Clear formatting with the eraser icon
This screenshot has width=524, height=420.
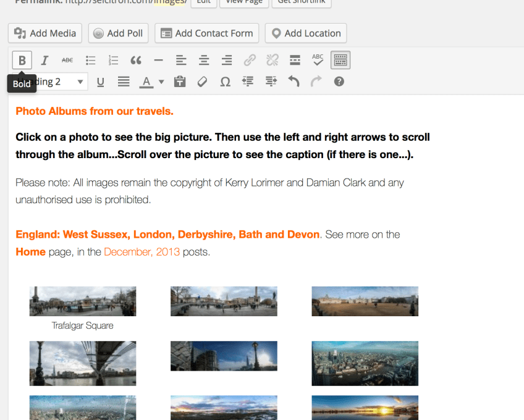coord(202,82)
